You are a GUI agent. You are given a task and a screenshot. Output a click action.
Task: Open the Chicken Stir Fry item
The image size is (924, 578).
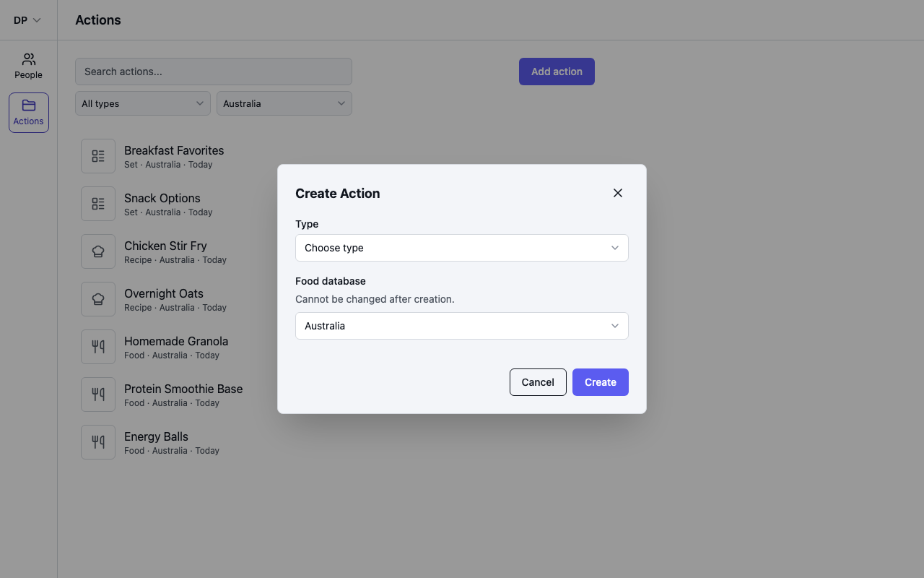click(165, 246)
